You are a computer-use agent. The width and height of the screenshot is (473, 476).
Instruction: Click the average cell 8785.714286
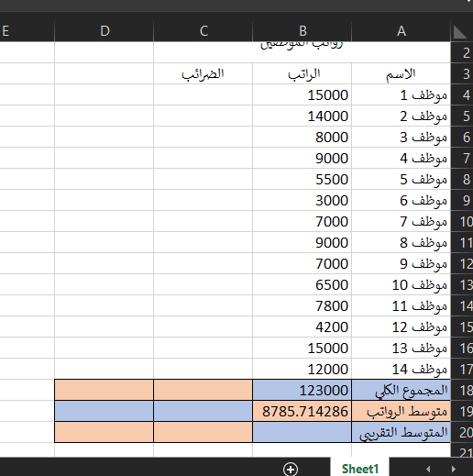[x=302, y=411]
